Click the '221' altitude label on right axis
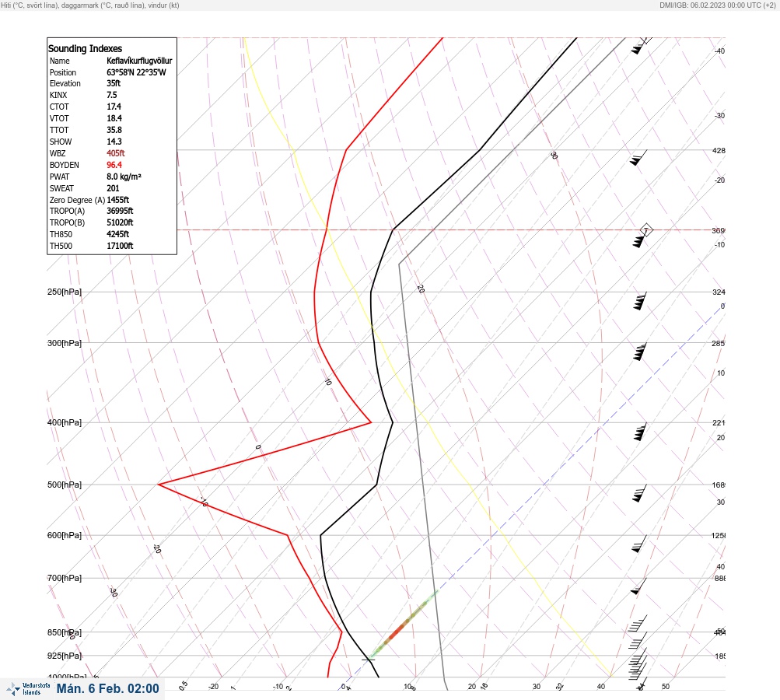This screenshot has width=780, height=700. coord(719,423)
